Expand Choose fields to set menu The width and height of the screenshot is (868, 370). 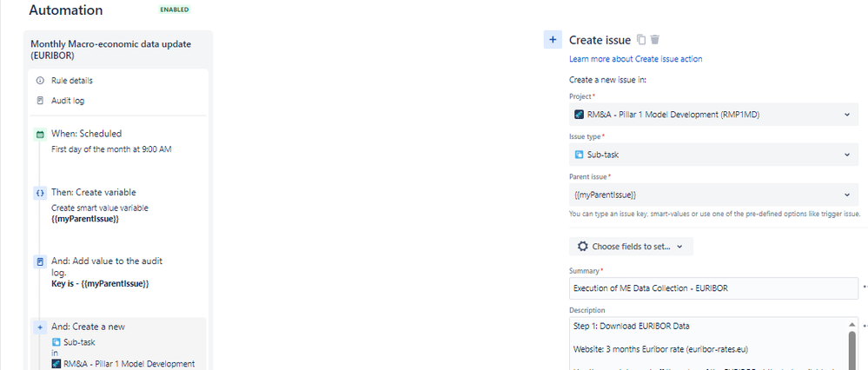[631, 247]
